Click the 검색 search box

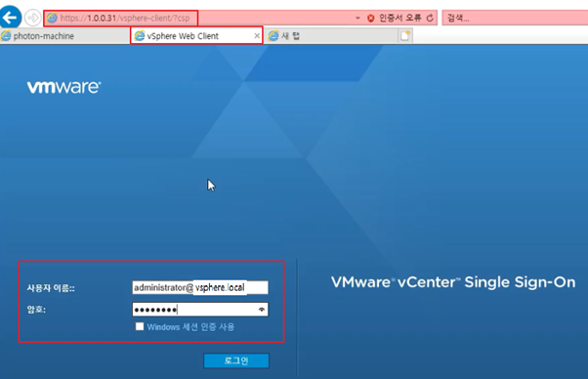pyautogui.click(x=515, y=18)
